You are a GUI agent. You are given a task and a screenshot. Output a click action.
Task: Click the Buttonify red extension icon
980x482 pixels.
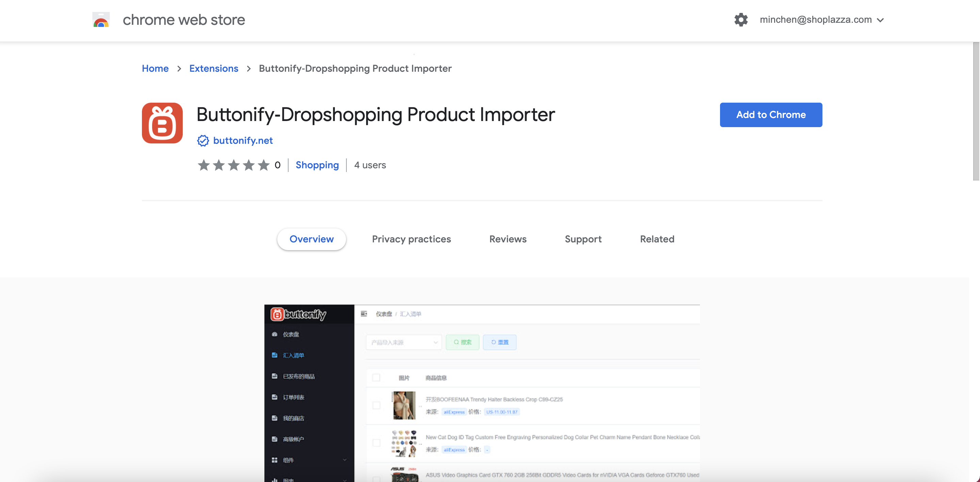pos(162,123)
